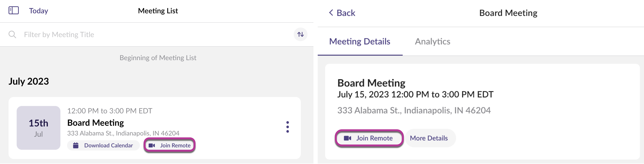Join Remote from the meeting list card

click(x=170, y=145)
